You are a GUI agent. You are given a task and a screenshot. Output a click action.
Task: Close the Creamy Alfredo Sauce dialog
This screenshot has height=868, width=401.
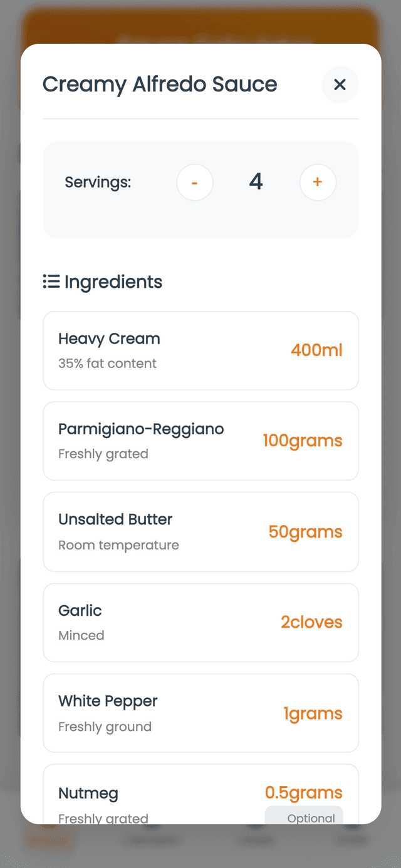[340, 84]
